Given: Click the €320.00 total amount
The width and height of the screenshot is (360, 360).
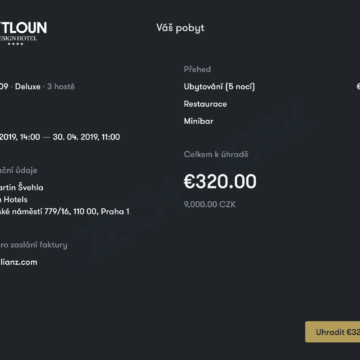Looking at the screenshot, I should [220, 181].
